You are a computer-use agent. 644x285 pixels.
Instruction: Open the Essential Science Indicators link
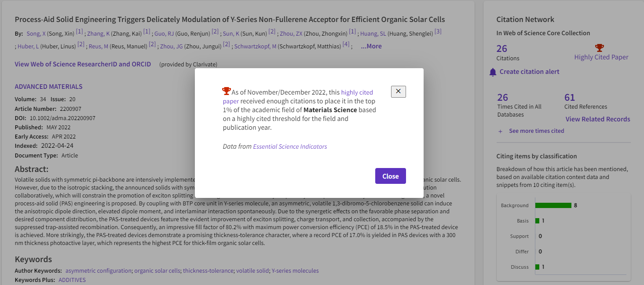pyautogui.click(x=290, y=146)
